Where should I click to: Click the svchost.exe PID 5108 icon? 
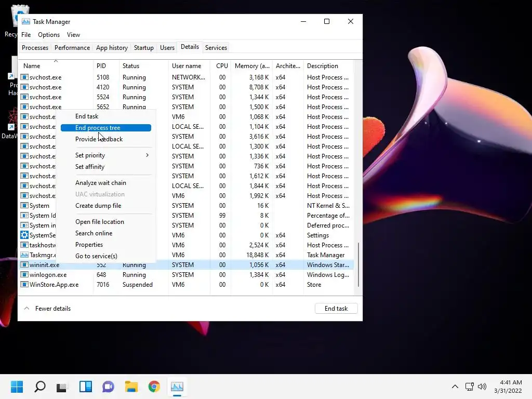click(24, 77)
